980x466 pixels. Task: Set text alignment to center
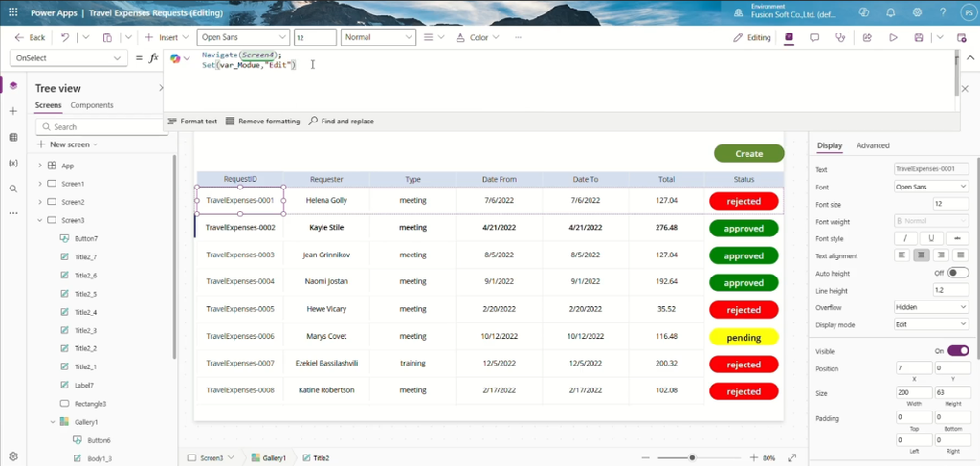click(922, 255)
